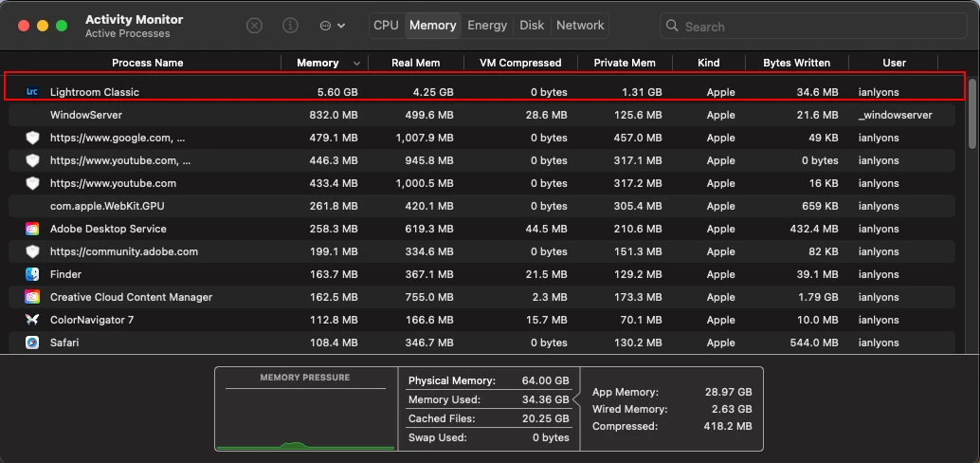Viewport: 980px width, 463px height.
Task: Click the Stop process (X) toolbar icon
Action: (254, 26)
